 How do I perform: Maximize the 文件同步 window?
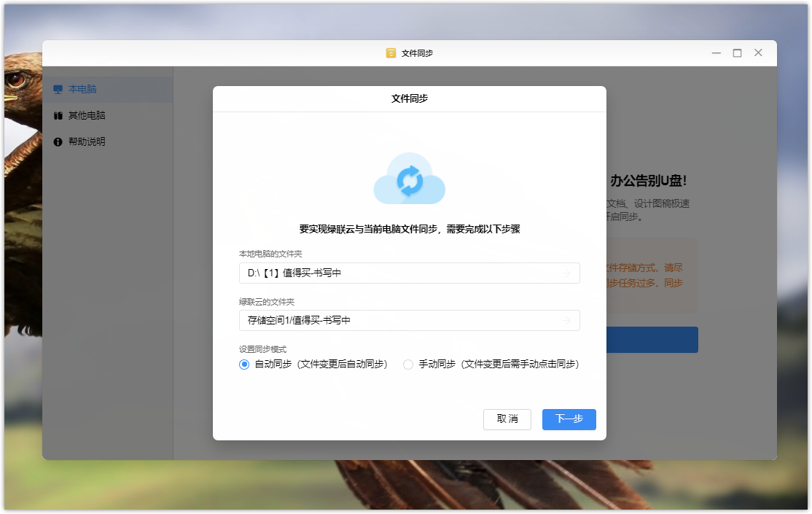(x=737, y=53)
